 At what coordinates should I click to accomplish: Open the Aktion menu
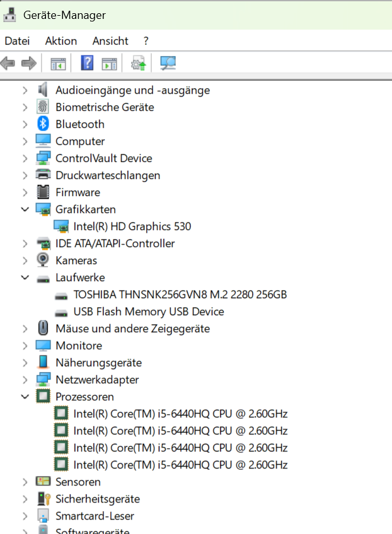pos(61,41)
